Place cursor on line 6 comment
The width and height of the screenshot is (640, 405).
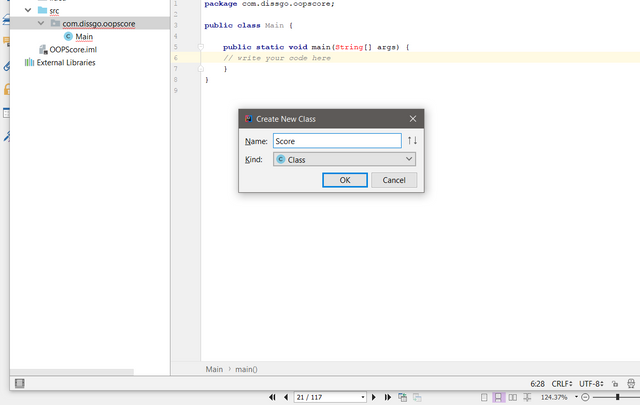[x=277, y=58]
